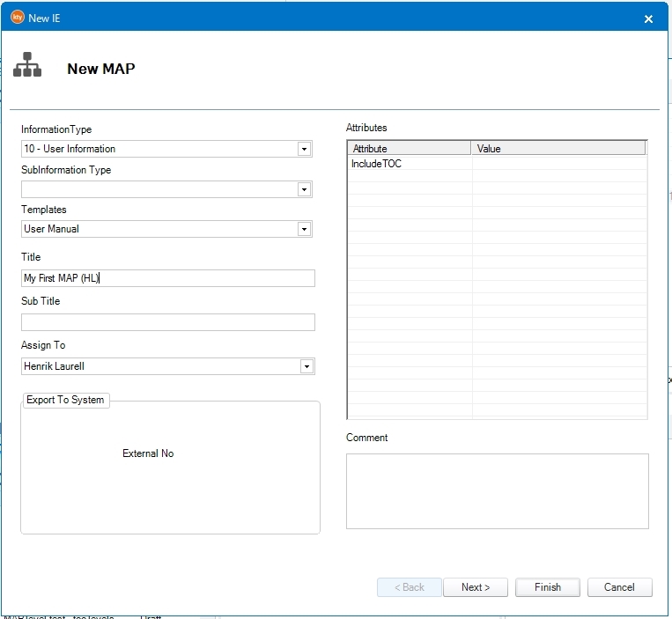Screen dimensions: 672x619
Task: Focus the empty Sub Title field
Action: coord(167,322)
